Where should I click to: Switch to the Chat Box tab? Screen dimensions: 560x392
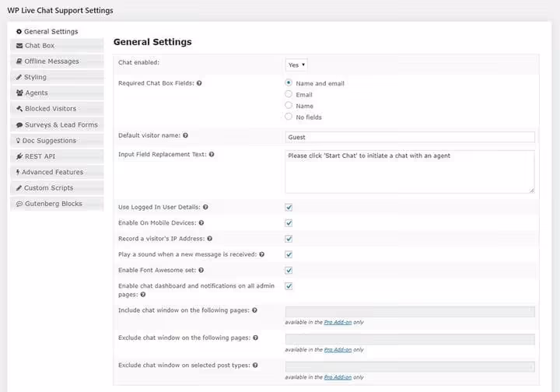57,46
